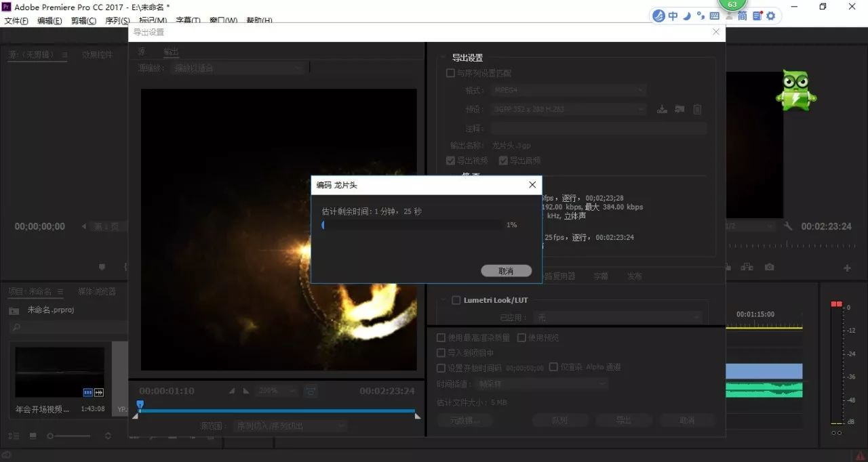The height and width of the screenshot is (462, 868).
Task: Click the 未命名.prproj bin folder icon
Action: (14, 310)
